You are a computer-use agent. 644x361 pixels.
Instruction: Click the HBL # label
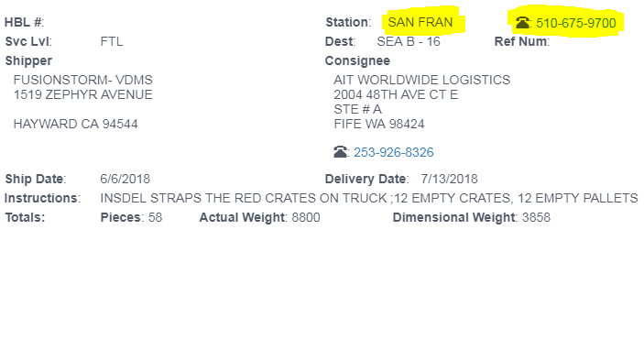coord(24,22)
